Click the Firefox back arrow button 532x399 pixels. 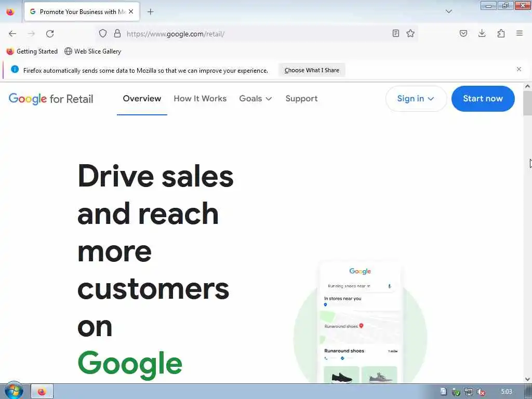click(12, 34)
